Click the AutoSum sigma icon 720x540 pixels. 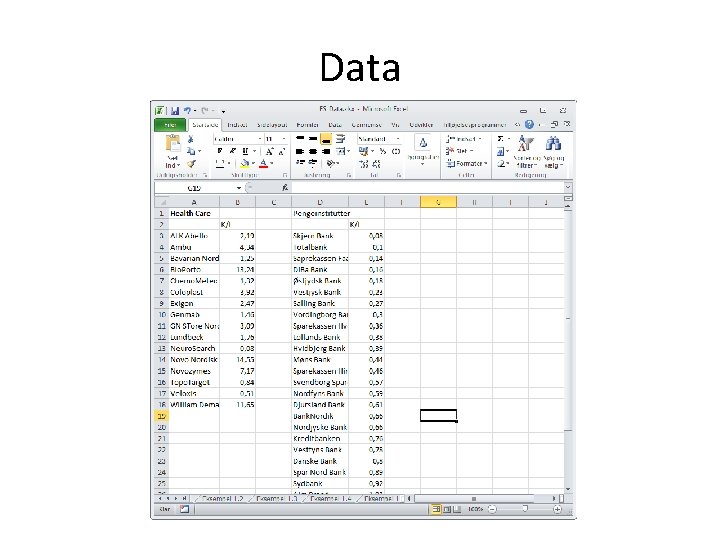point(501,139)
